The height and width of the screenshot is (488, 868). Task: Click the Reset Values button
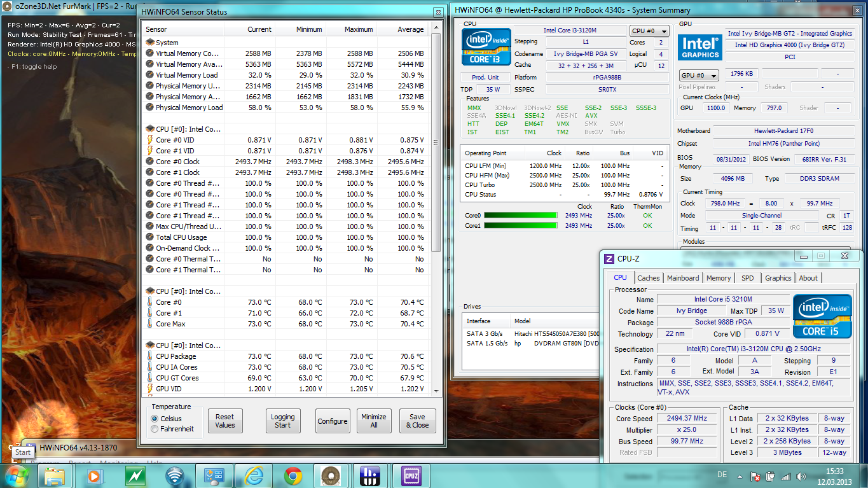click(x=225, y=421)
